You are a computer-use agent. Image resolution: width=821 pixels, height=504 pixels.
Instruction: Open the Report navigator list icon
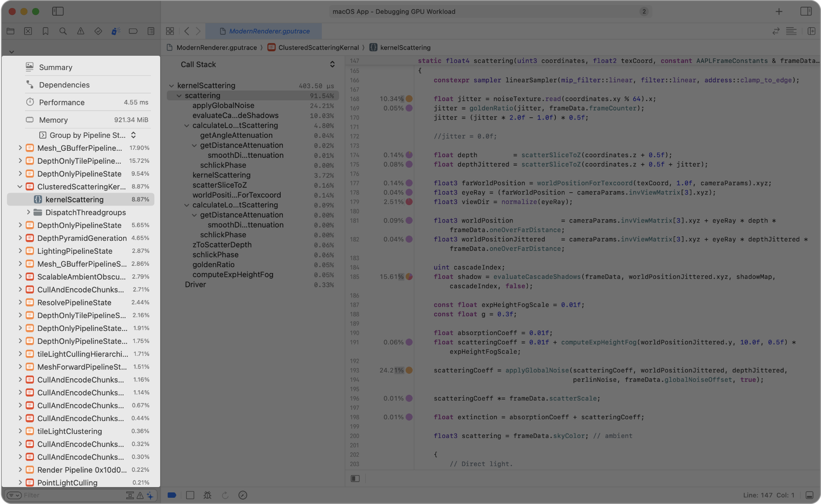[x=151, y=31]
